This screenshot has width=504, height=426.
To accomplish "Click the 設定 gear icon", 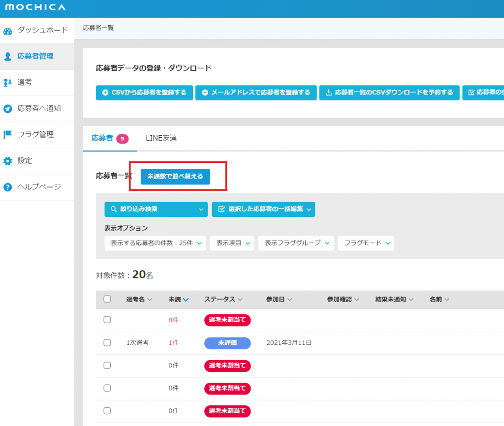I will click(x=7, y=161).
